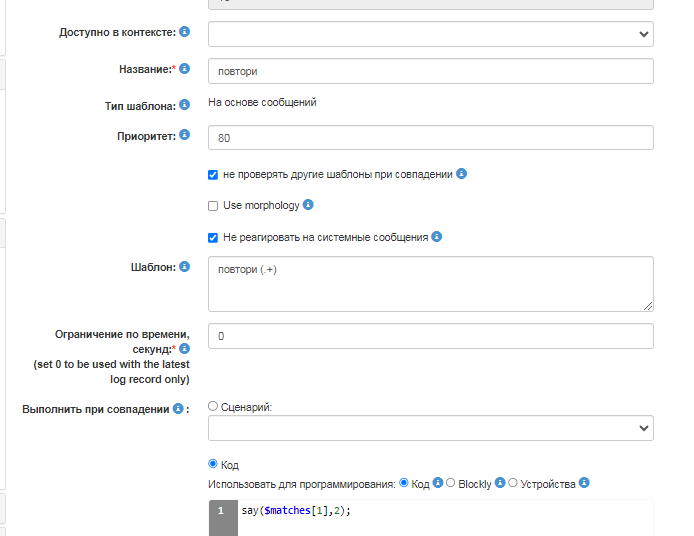Open info icon for Ограничение по времени
694x536 pixels.
coord(185,349)
